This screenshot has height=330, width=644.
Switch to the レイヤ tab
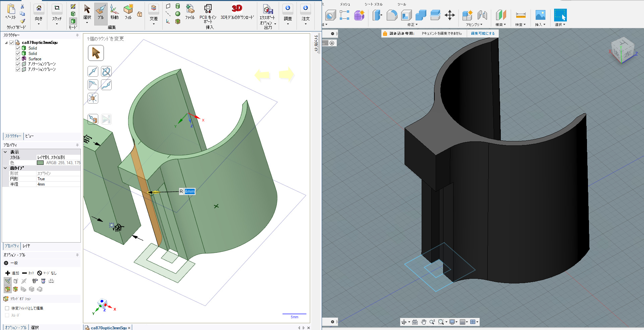(26, 246)
